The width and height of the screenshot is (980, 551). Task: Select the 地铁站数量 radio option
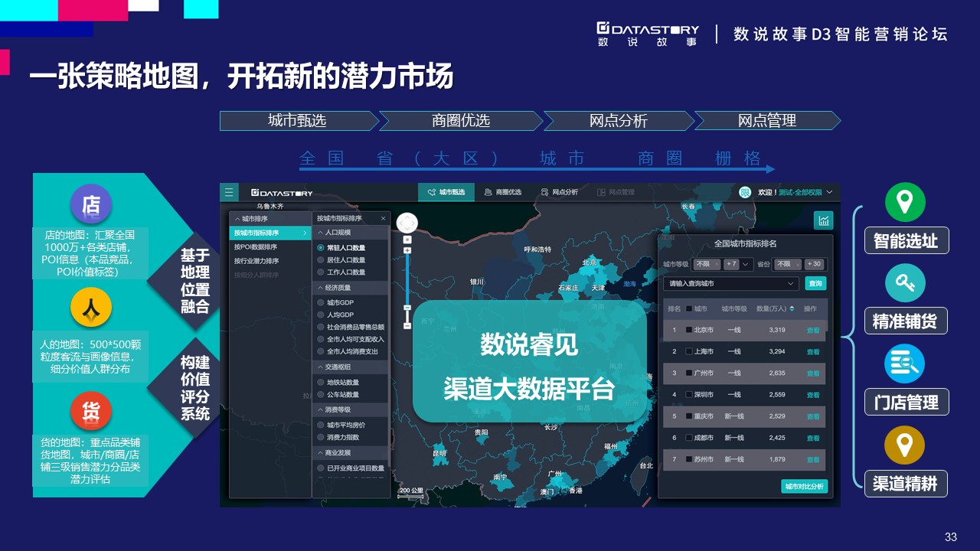pyautogui.click(x=320, y=383)
